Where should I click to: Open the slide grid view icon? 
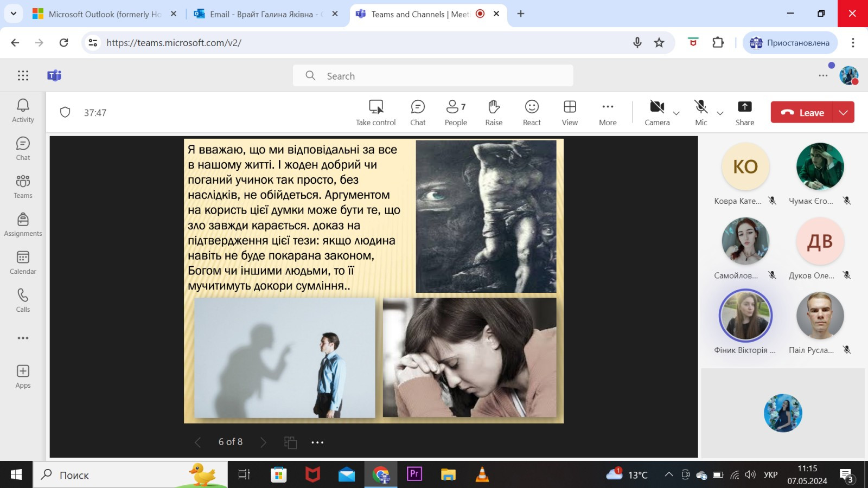[x=290, y=442]
